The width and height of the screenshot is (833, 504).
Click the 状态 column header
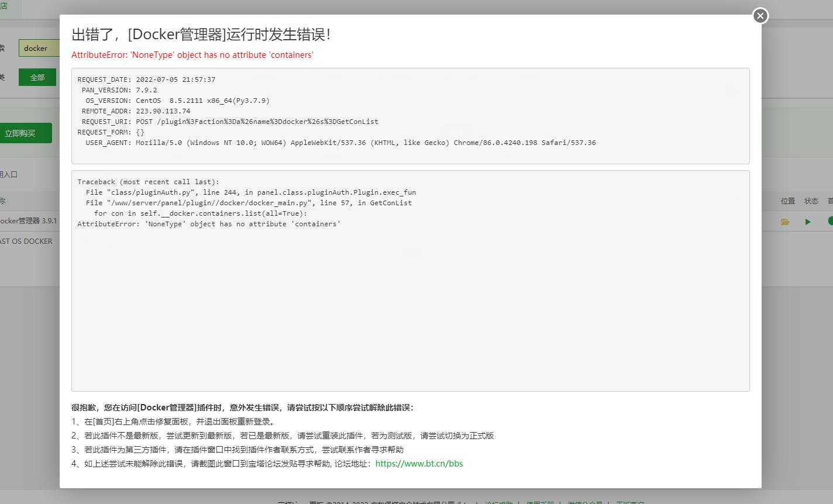(811, 201)
